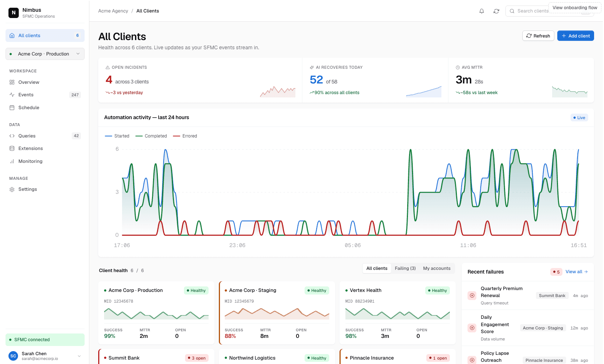Screen dimensions: 604x364
Task: Select the All clients filter tab
Action: [x=377, y=268]
